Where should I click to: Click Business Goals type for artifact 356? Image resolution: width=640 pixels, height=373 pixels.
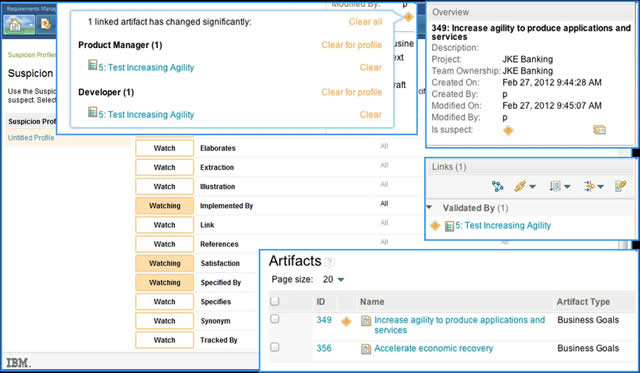click(x=588, y=349)
